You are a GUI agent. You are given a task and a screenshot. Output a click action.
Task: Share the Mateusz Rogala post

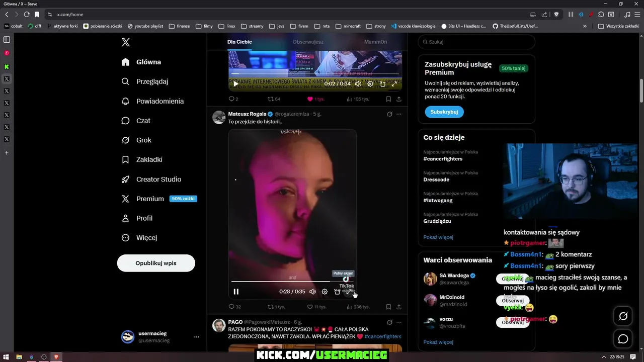(399, 307)
